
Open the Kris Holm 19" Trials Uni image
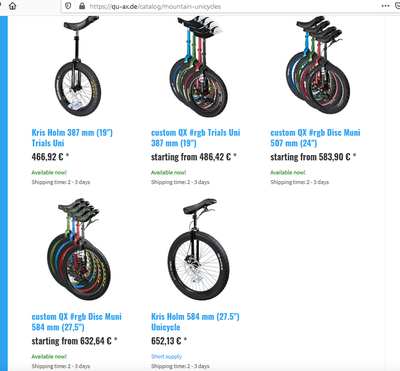coord(78,67)
